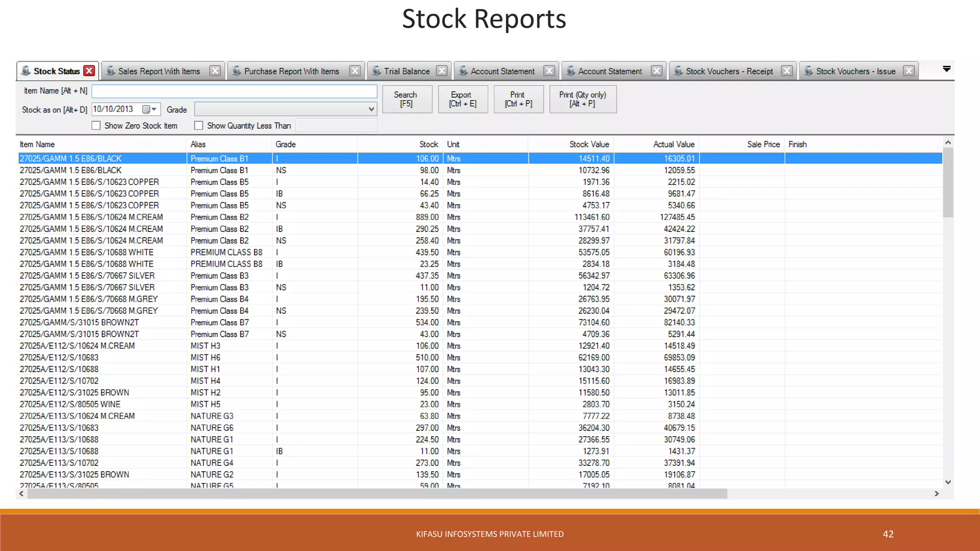This screenshot has width=980, height=551.
Task: Click the Stock Status tab icon
Action: click(x=26, y=71)
